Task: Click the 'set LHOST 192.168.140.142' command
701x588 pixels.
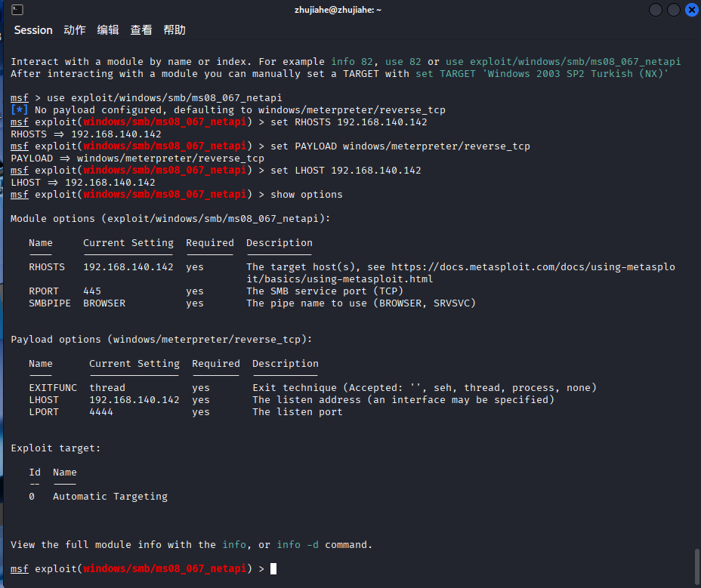Action: coord(345,171)
